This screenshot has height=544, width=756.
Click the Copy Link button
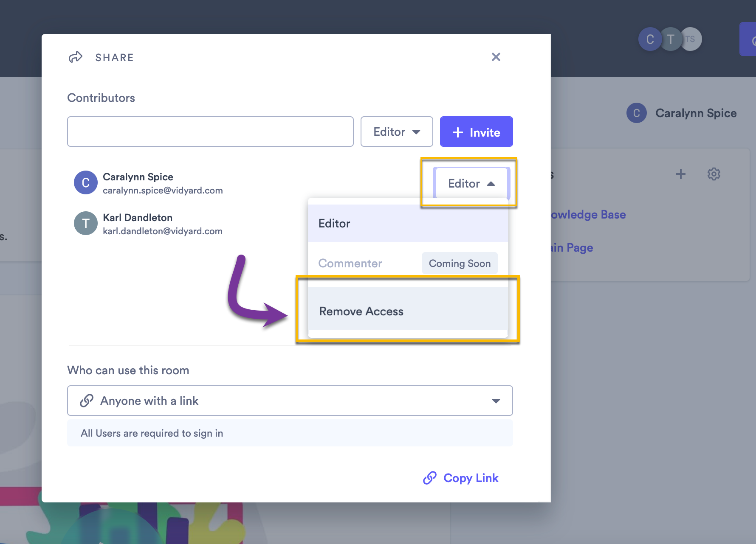tap(461, 478)
